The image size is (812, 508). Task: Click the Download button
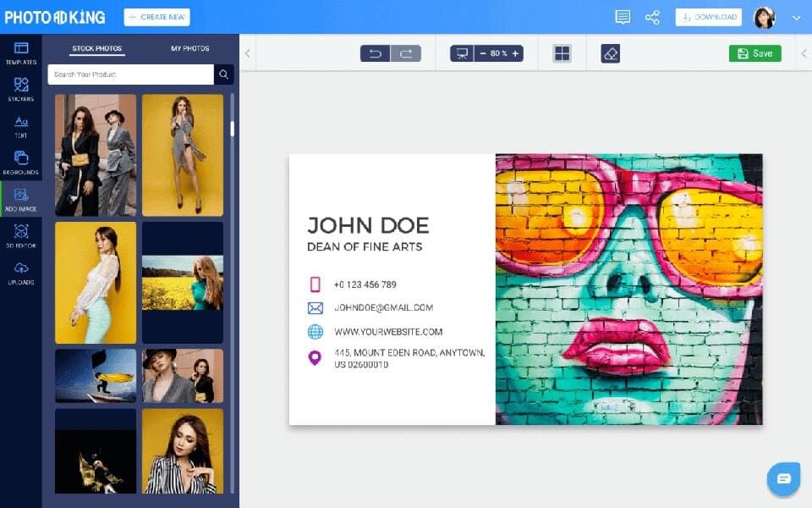(708, 16)
